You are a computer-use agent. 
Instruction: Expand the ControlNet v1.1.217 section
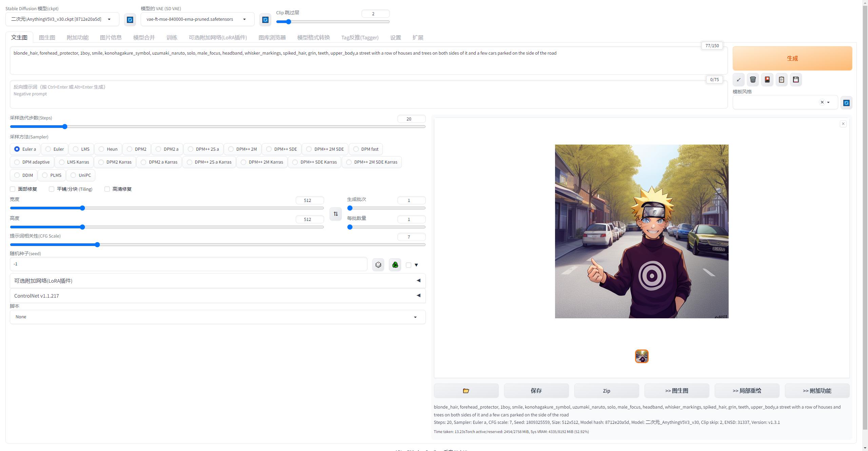coord(217,296)
